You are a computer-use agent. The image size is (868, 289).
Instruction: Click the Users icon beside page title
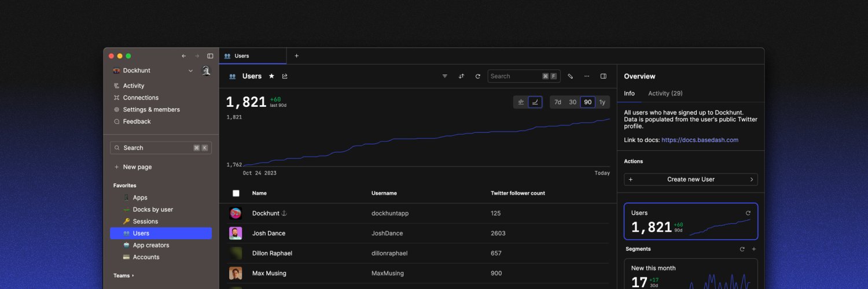pyautogui.click(x=233, y=76)
